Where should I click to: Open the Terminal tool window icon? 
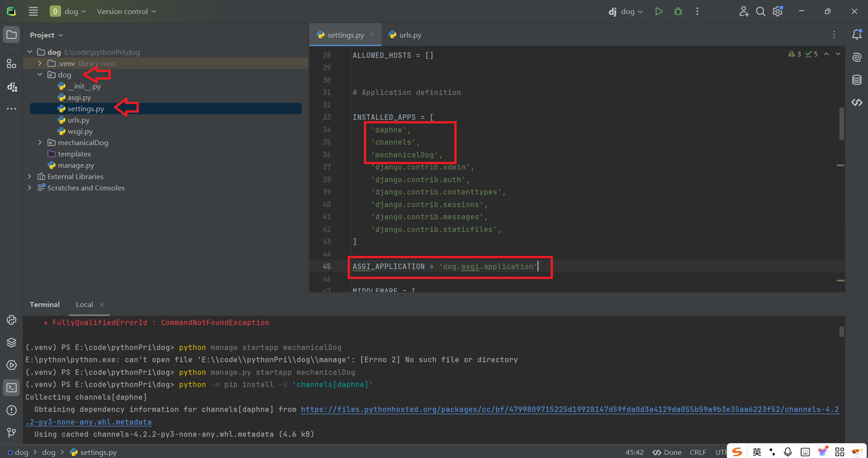point(11,387)
